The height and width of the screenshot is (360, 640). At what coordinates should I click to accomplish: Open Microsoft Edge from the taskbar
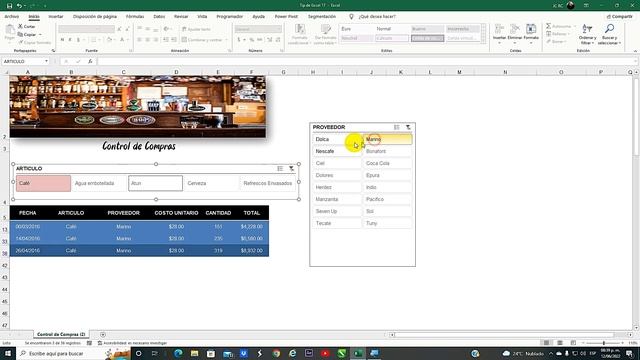click(x=178, y=353)
